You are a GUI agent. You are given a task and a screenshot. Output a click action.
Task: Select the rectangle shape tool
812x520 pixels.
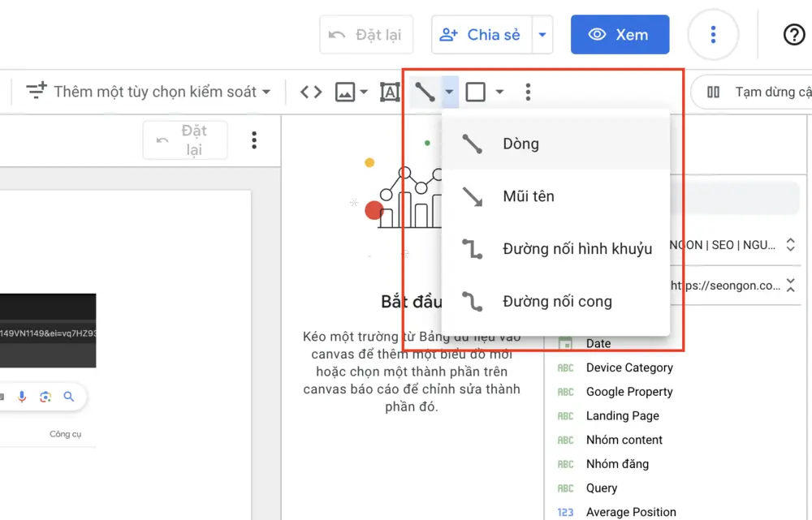(x=475, y=92)
